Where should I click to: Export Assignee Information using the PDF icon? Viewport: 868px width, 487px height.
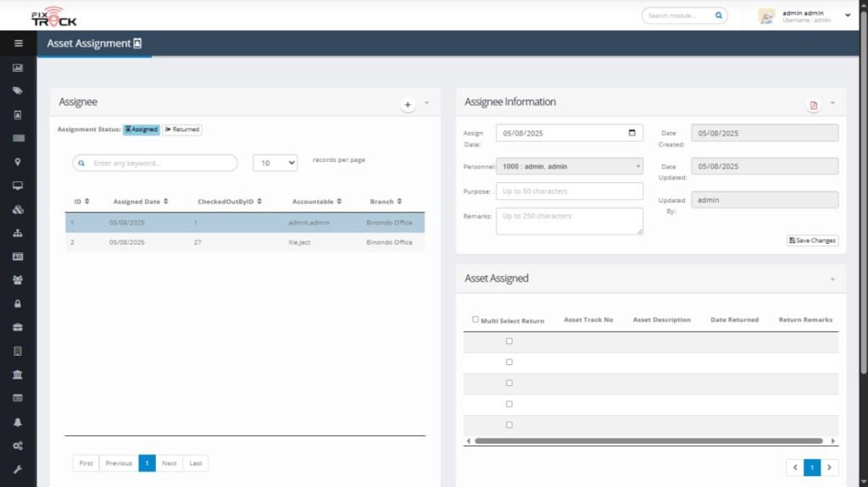[x=814, y=105]
